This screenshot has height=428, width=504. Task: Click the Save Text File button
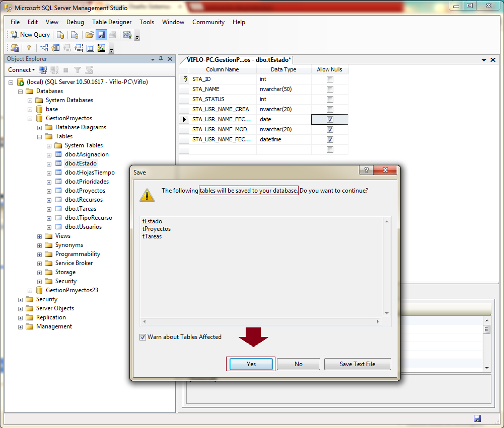357,364
